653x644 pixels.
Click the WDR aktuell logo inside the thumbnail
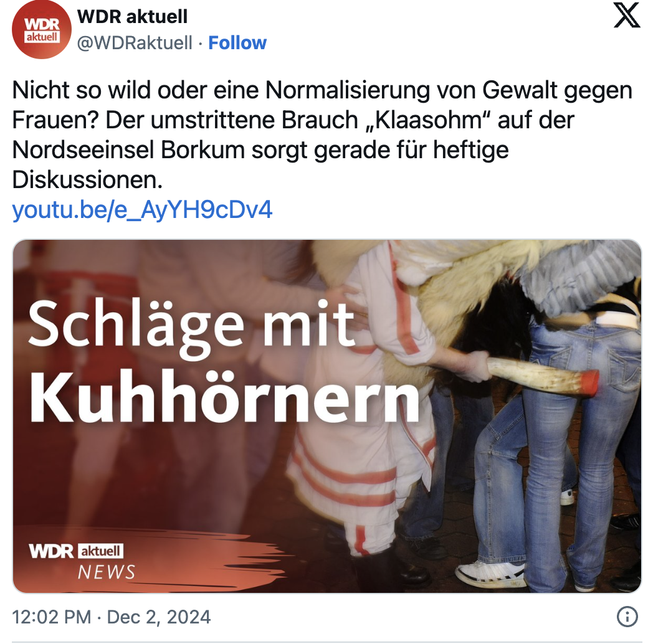(76, 551)
